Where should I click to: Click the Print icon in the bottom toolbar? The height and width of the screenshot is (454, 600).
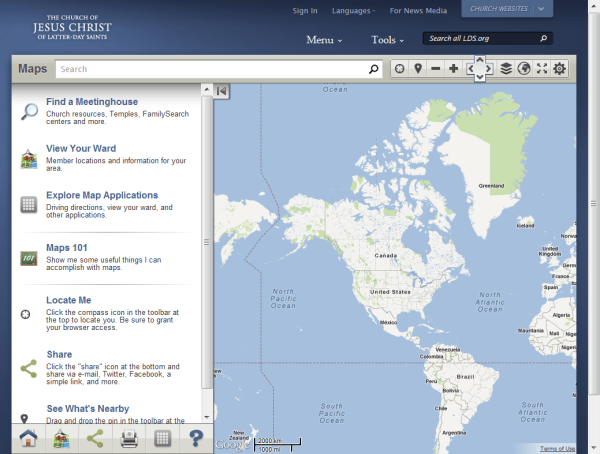tap(129, 439)
